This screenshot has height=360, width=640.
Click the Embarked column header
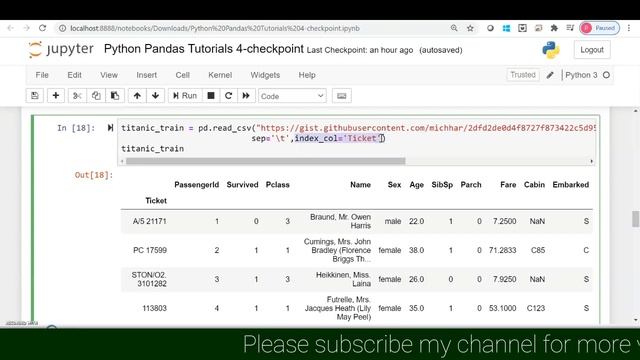[571, 184]
